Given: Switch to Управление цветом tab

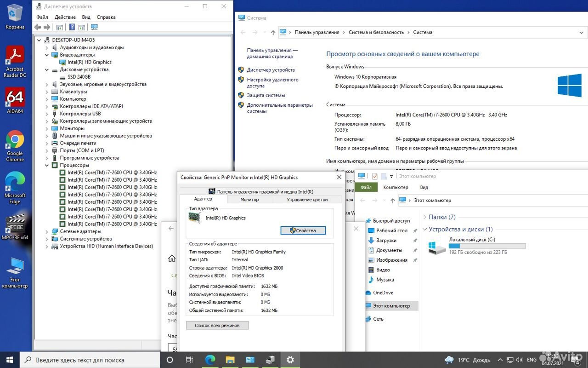Looking at the screenshot, I should point(307,199).
